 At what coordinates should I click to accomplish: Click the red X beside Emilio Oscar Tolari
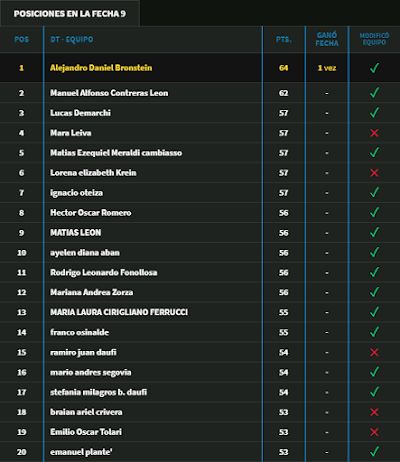(x=374, y=432)
